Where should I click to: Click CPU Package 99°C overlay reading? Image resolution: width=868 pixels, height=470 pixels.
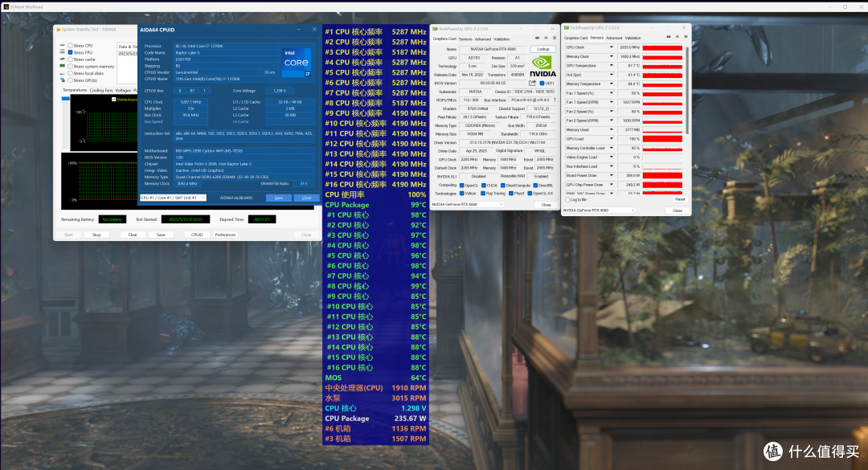[x=375, y=205]
